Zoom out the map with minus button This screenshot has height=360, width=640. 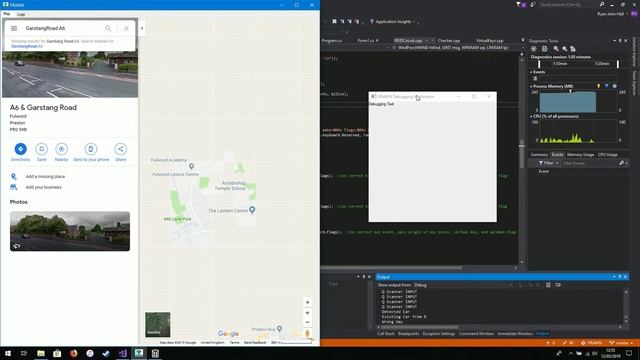click(307, 322)
